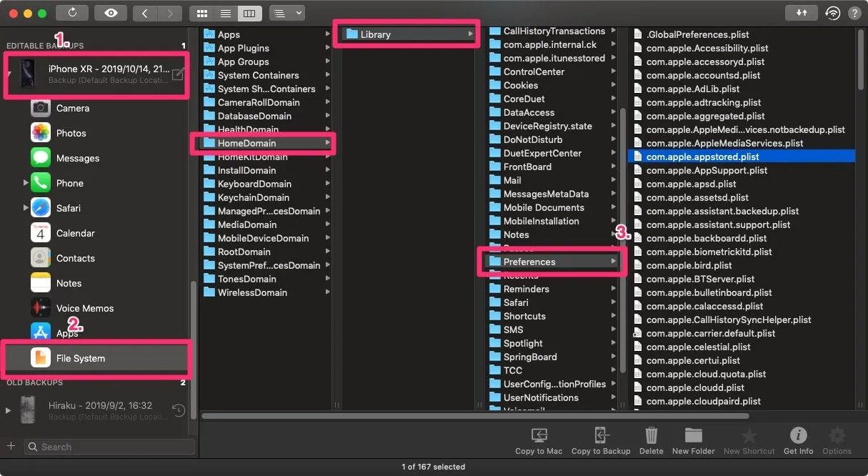
Task: Click the horizontal scrollbar of column view
Action: click(475, 415)
